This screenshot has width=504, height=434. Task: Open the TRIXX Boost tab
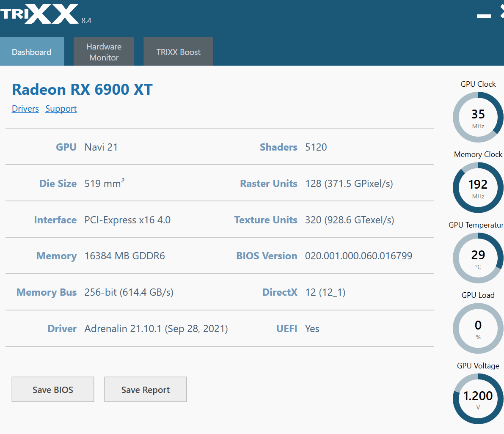pyautogui.click(x=179, y=52)
